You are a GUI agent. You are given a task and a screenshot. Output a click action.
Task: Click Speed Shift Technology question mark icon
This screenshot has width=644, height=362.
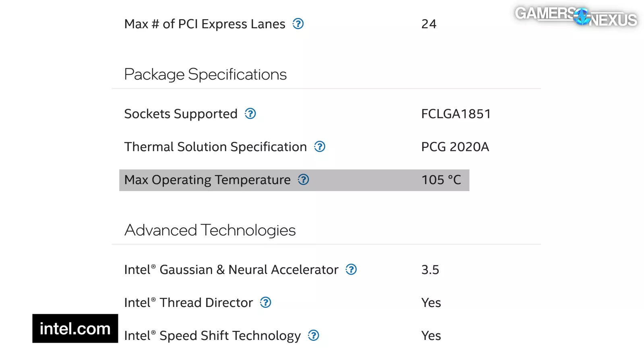coord(314,335)
